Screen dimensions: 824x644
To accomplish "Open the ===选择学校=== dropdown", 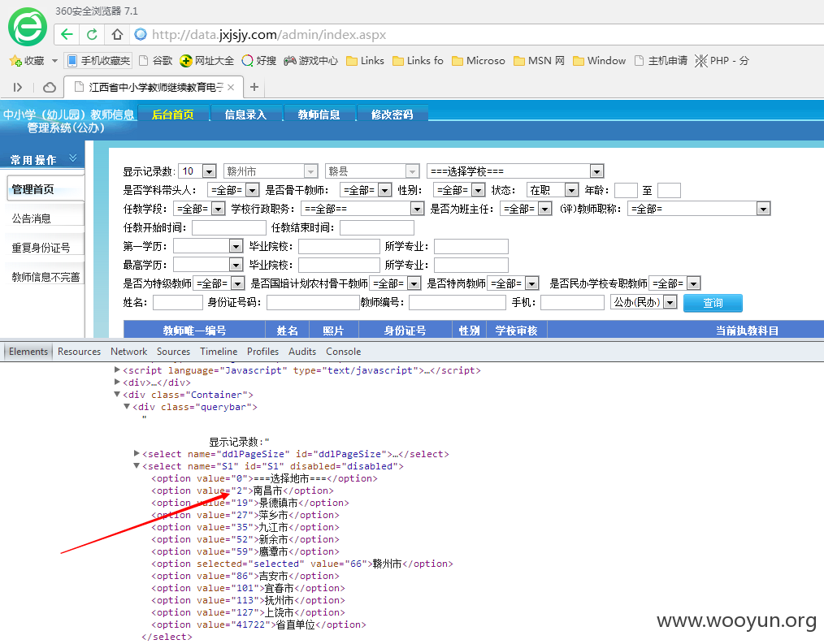I will pyautogui.click(x=515, y=171).
